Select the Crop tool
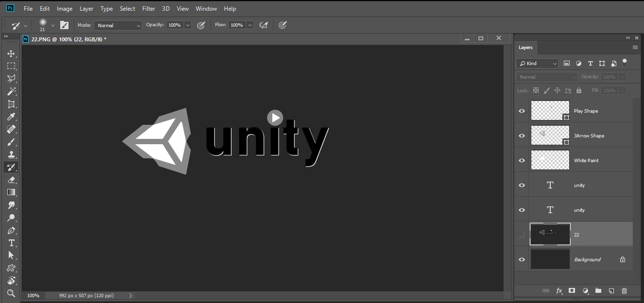The height and width of the screenshot is (303, 644). [11, 104]
